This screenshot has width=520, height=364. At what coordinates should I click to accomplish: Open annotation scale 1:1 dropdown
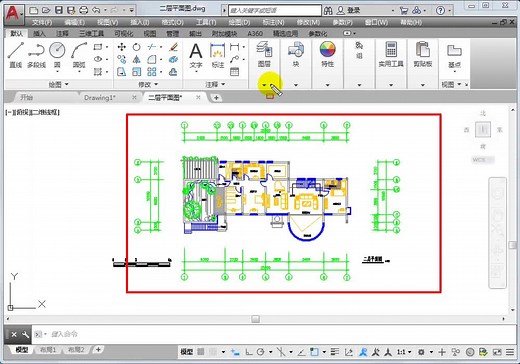[404, 352]
